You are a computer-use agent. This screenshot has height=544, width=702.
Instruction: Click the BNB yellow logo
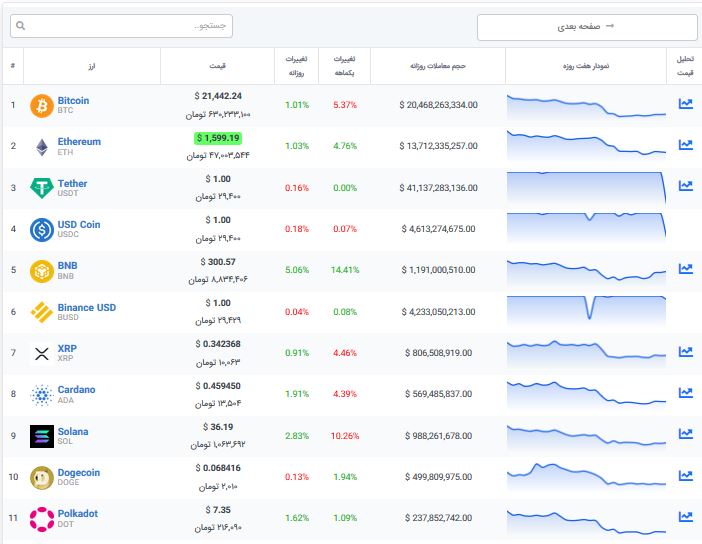coord(42,271)
